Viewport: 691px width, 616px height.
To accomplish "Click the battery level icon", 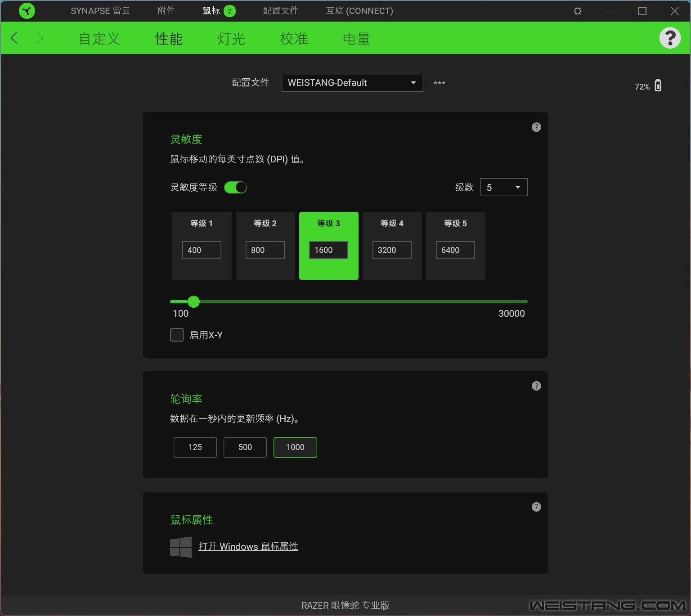I will [658, 85].
